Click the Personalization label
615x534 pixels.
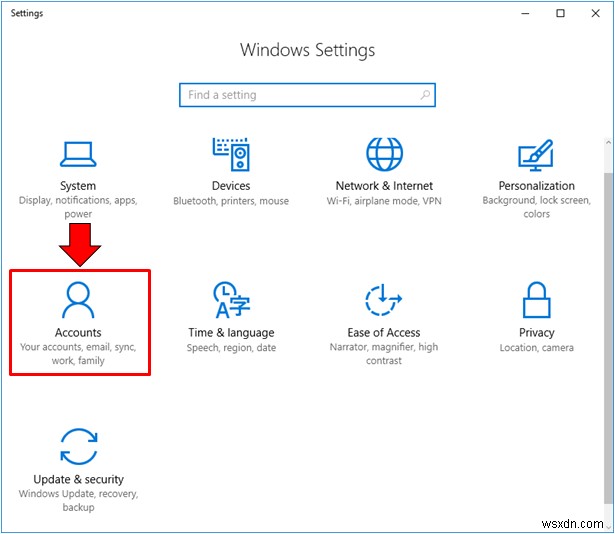pyautogui.click(x=536, y=186)
